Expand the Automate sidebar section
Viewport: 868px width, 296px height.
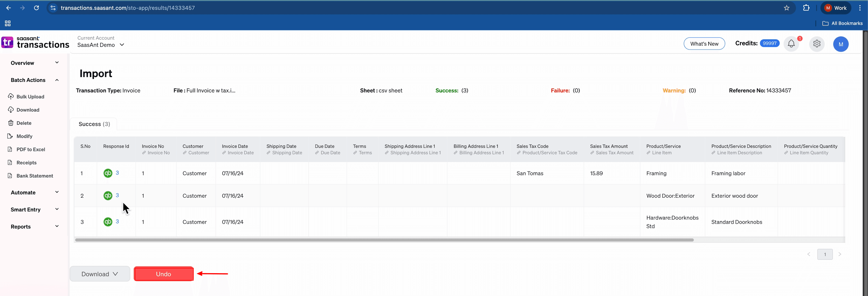(34, 192)
